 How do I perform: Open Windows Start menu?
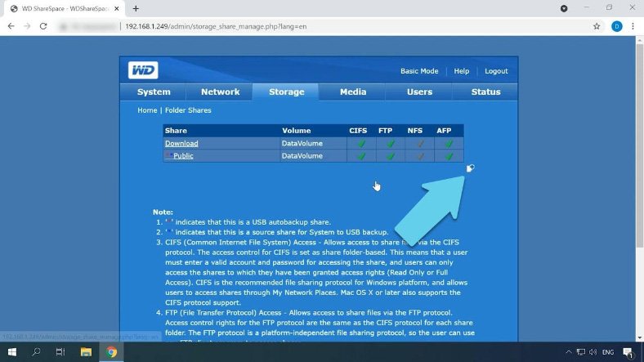[x=12, y=352]
